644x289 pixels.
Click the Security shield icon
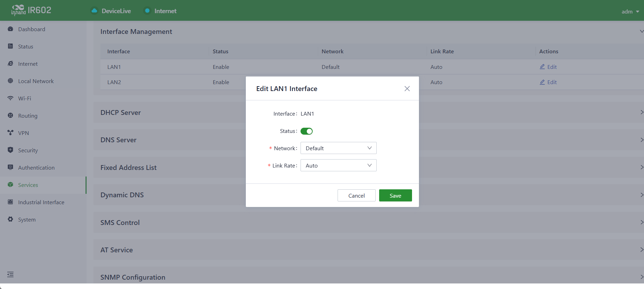[10, 150]
